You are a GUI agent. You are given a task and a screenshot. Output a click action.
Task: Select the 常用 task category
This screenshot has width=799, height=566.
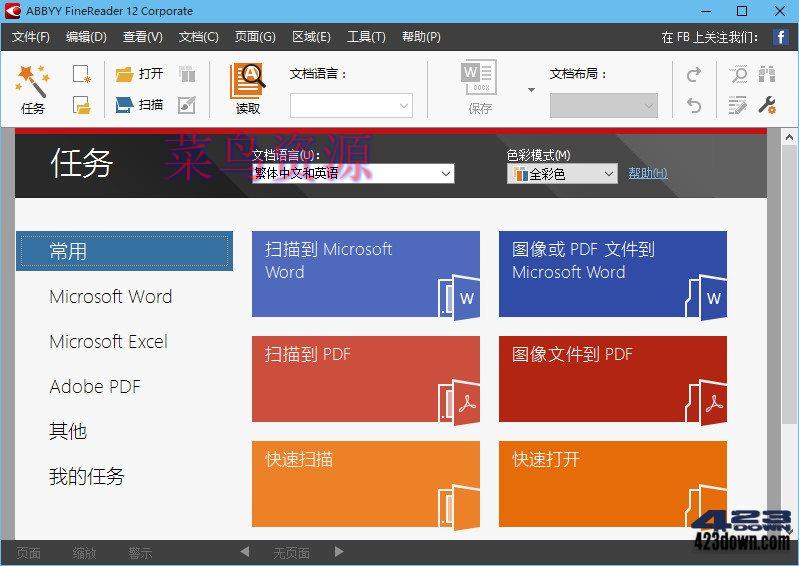point(124,251)
